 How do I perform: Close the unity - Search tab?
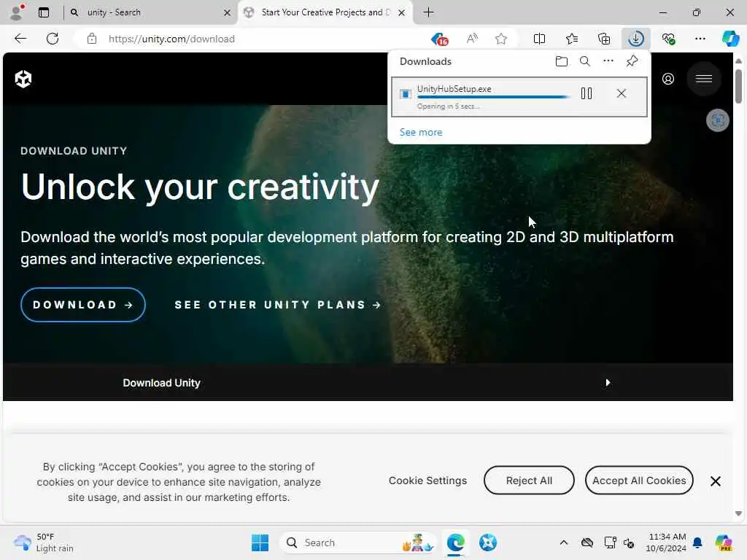point(228,13)
